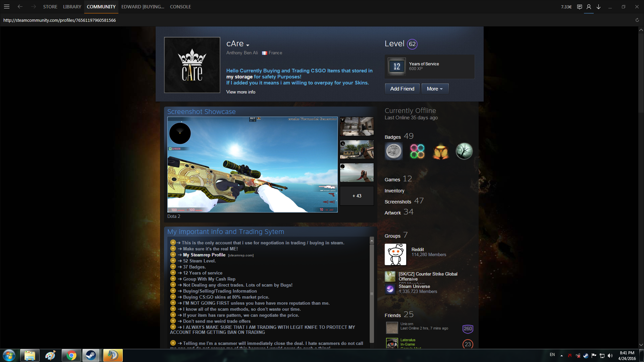This screenshot has height=362, width=644.
Task: Click the Years of Service badge icon
Action: pos(396,66)
